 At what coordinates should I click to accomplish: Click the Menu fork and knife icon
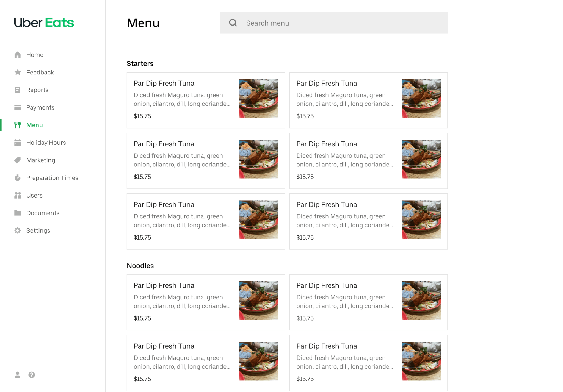(x=18, y=125)
